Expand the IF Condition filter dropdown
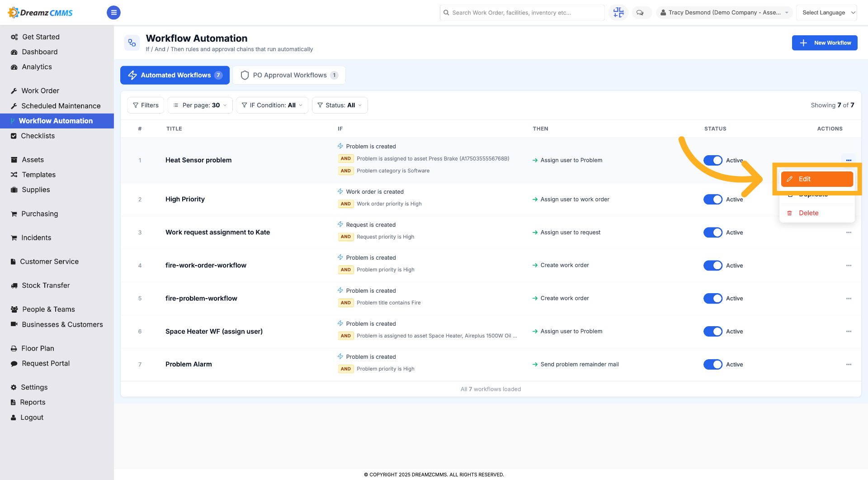The width and height of the screenshot is (868, 480). tap(272, 105)
